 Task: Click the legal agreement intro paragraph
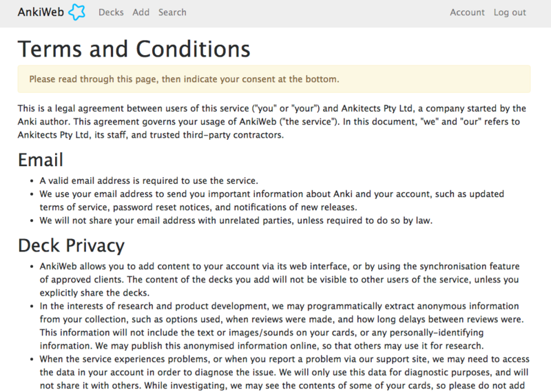pyautogui.click(x=272, y=122)
